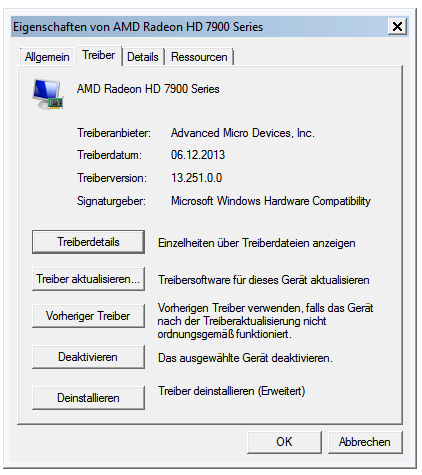Open the Details tab
The image size is (422, 475).
pyautogui.click(x=143, y=57)
